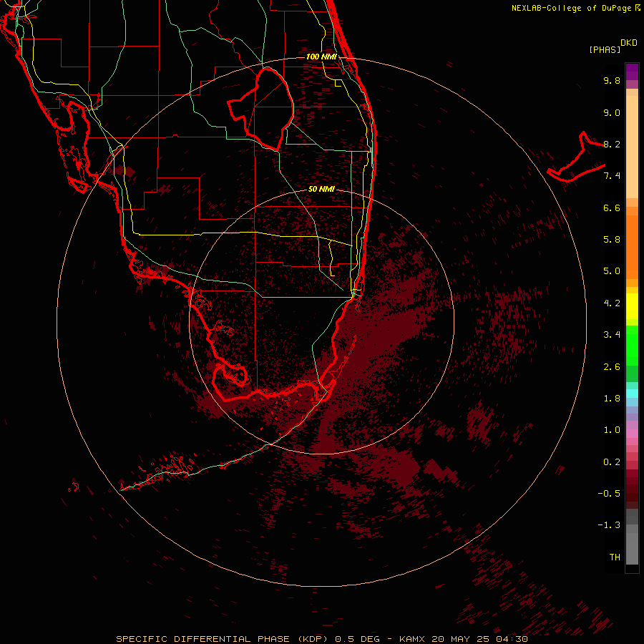644x644 pixels.
Task: Click the 5.8 value on the color scale
Action: (612, 240)
